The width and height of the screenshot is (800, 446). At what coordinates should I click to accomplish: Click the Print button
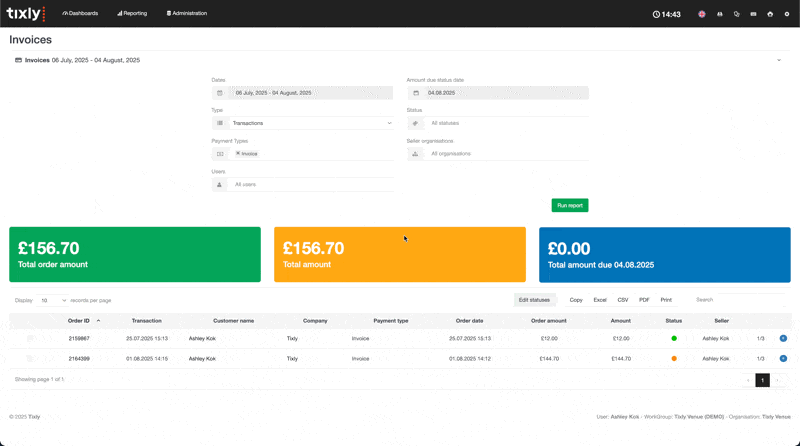666,300
